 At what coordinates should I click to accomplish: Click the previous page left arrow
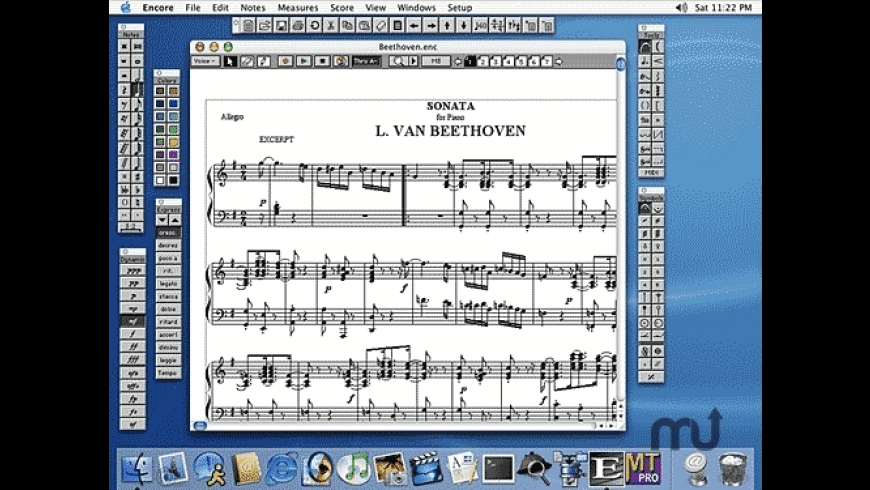[458, 62]
